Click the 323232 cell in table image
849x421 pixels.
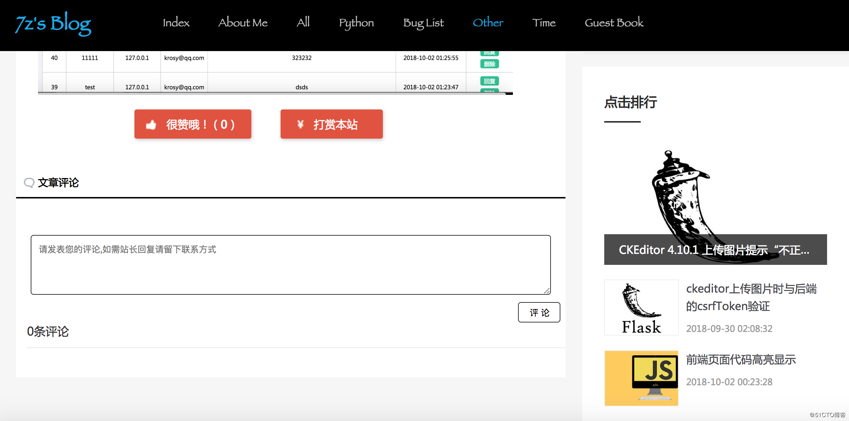[302, 58]
